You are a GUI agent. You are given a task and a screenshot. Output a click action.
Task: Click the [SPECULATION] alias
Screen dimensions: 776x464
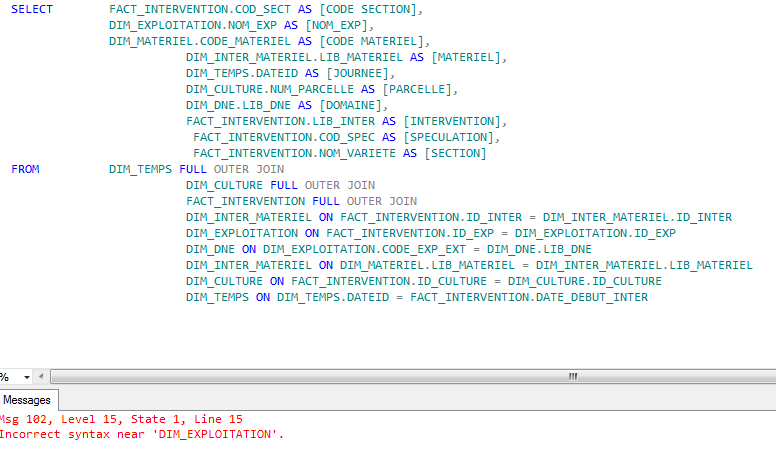[448, 137]
